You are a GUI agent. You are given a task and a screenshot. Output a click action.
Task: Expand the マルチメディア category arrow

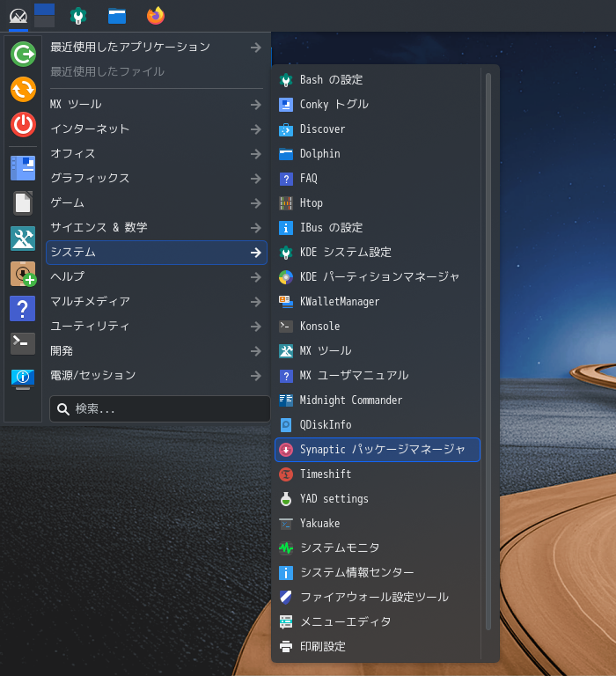(x=256, y=301)
